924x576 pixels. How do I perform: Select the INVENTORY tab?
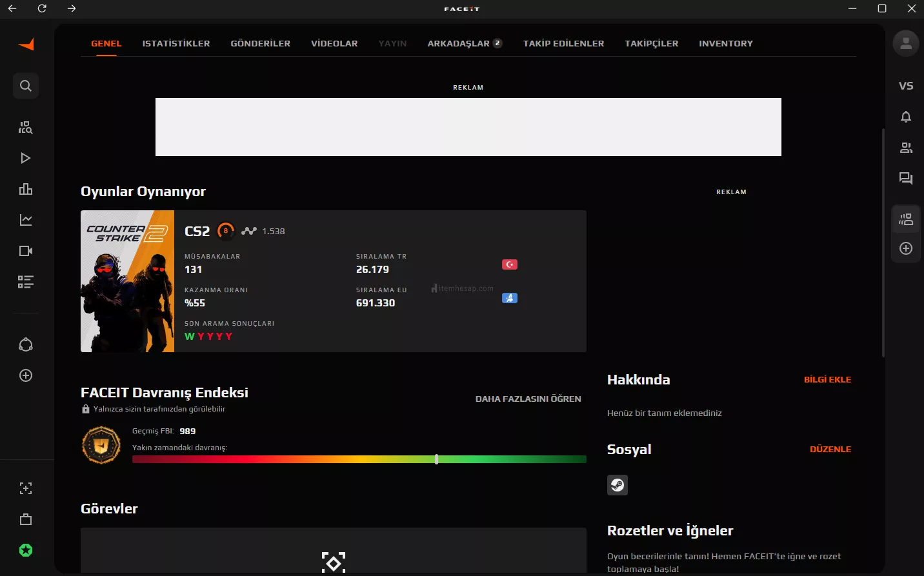pyautogui.click(x=726, y=43)
